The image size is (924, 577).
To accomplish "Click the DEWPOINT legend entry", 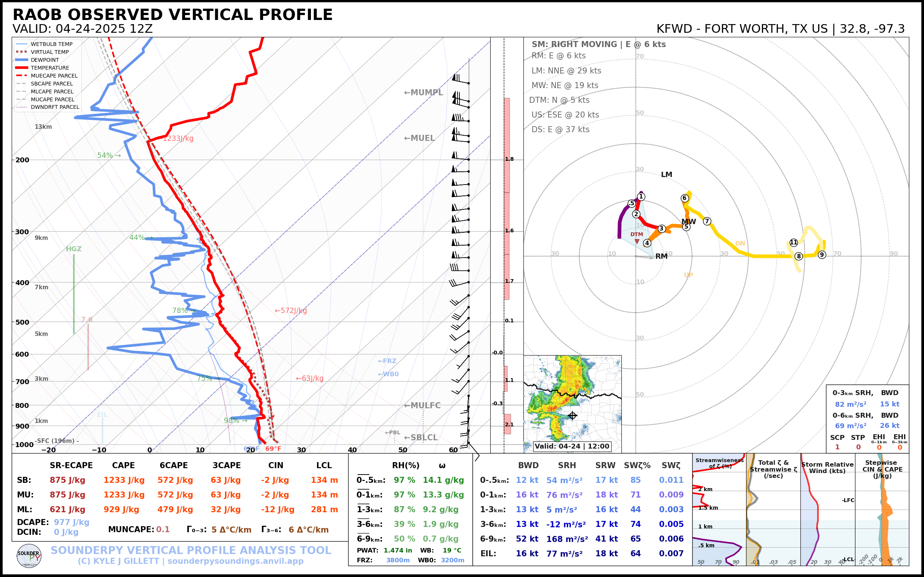I will (45, 60).
